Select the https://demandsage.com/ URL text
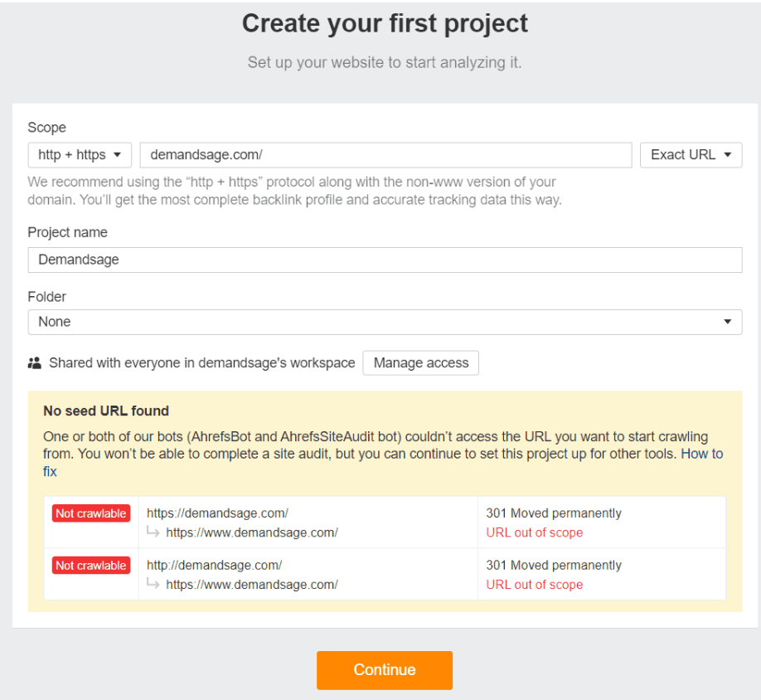 [x=217, y=513]
